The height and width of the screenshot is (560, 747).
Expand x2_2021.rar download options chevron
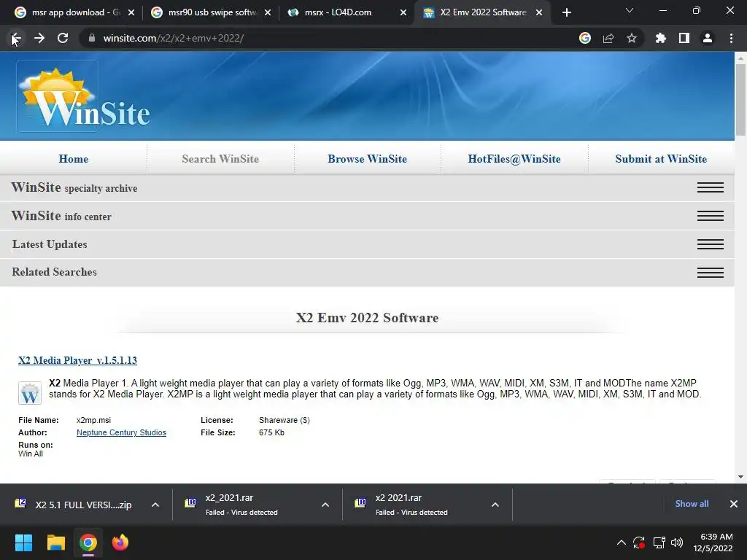click(325, 505)
